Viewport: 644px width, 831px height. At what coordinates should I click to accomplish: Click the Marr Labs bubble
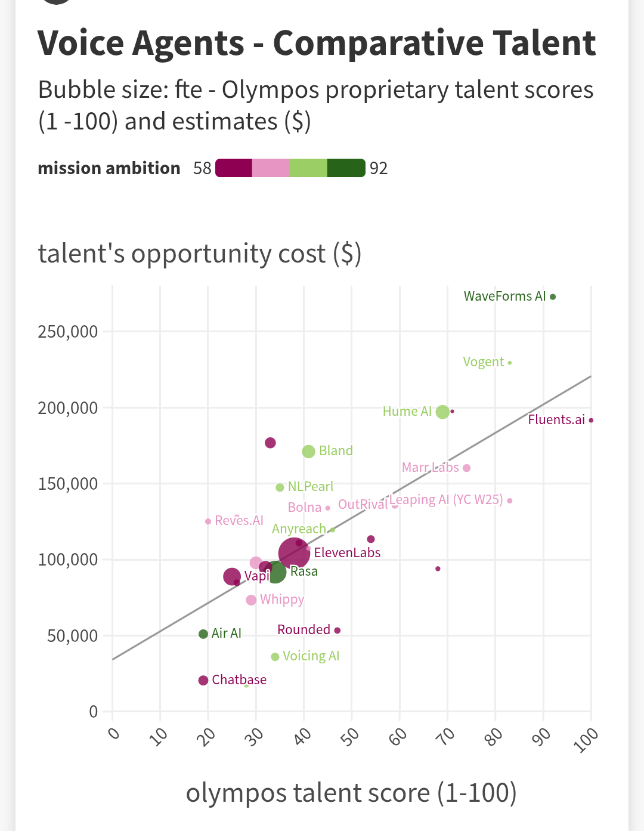pos(467,468)
